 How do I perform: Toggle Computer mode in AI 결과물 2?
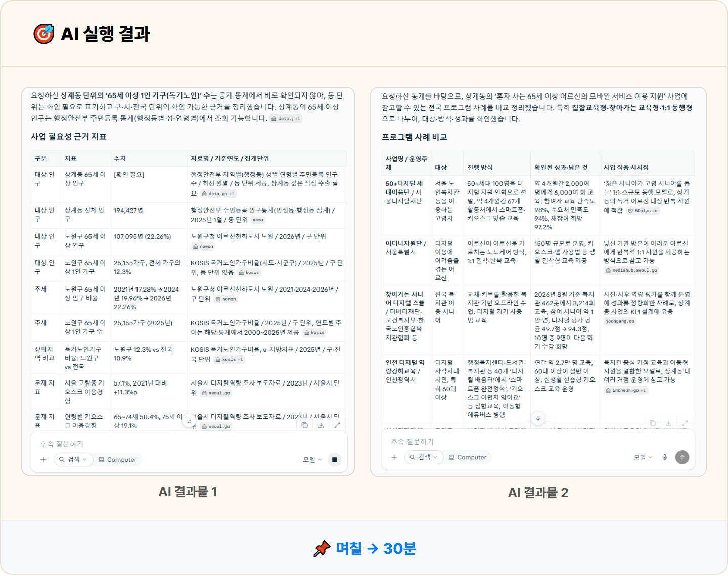pyautogui.click(x=468, y=457)
